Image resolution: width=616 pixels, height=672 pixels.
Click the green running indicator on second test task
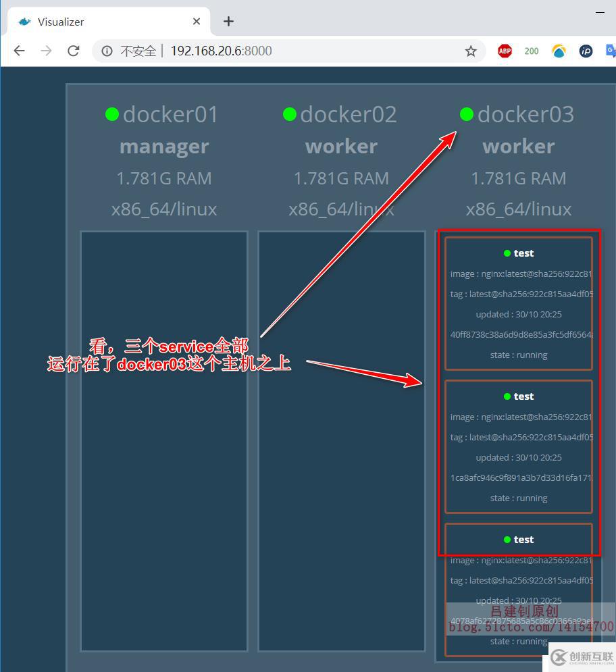click(x=507, y=396)
